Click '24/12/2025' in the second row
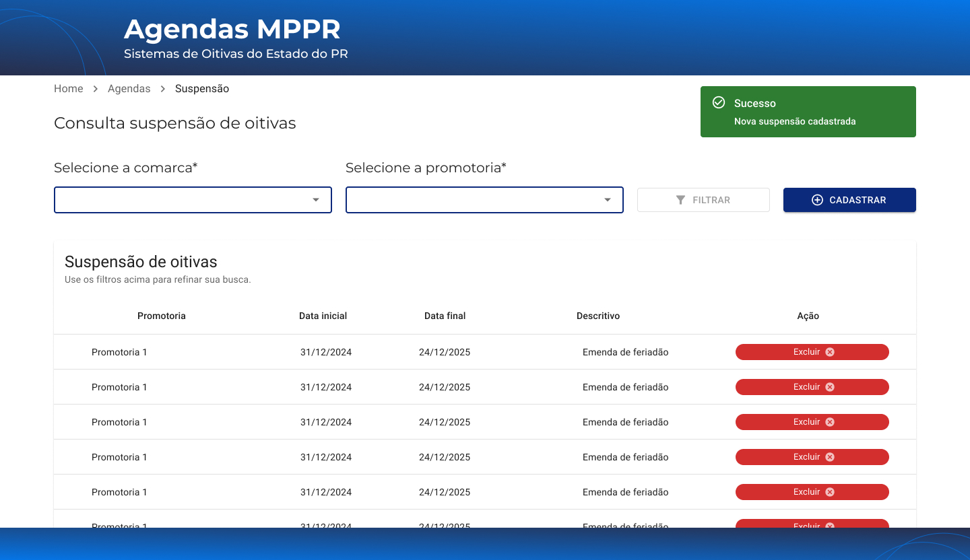Image resolution: width=970 pixels, height=560 pixels. [445, 387]
